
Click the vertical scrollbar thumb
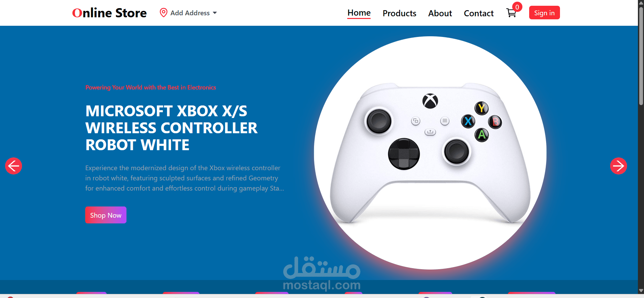pyautogui.click(x=641, y=56)
